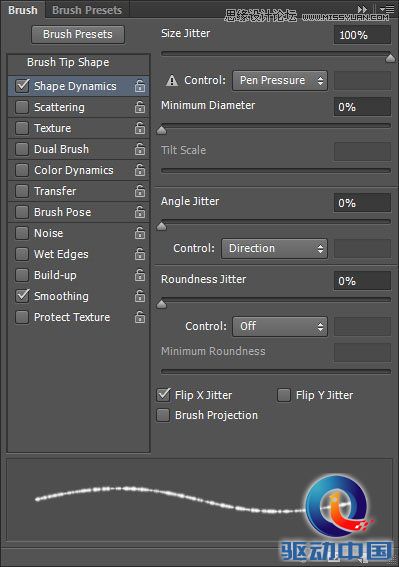This screenshot has width=399, height=567.
Task: Click the lock icon beside Protect Texture
Action: [140, 317]
